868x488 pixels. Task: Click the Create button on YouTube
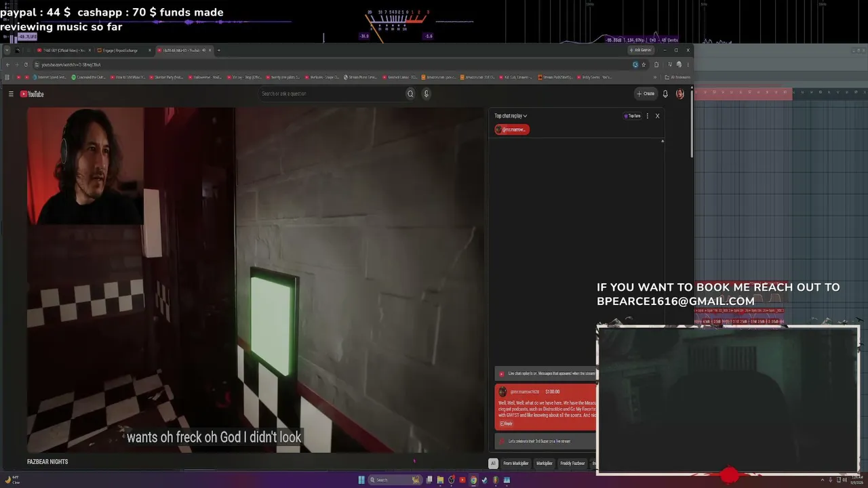pos(646,94)
